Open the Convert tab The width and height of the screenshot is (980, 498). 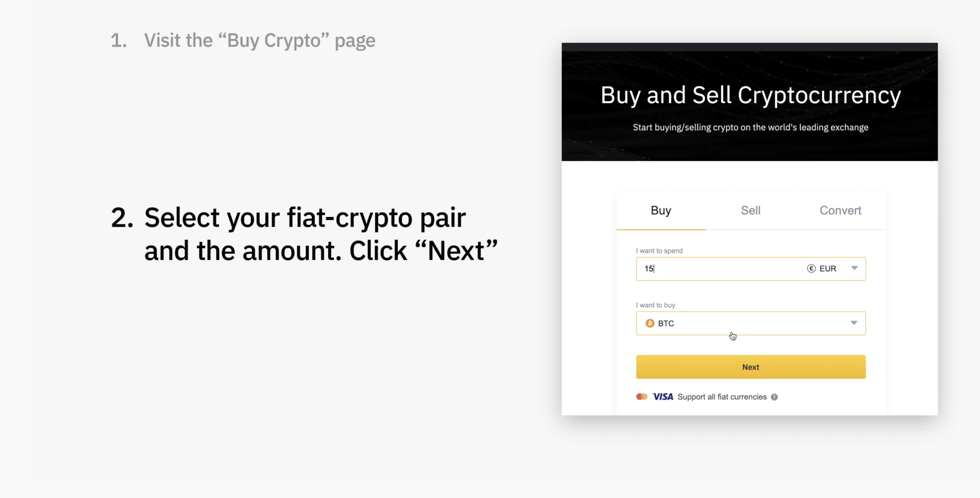click(x=840, y=210)
